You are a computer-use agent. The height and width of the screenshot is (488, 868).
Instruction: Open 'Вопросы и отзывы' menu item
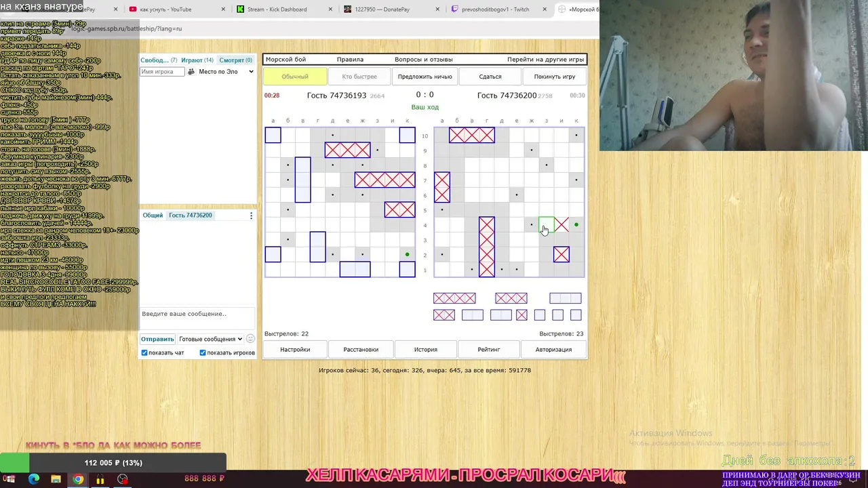tap(423, 60)
